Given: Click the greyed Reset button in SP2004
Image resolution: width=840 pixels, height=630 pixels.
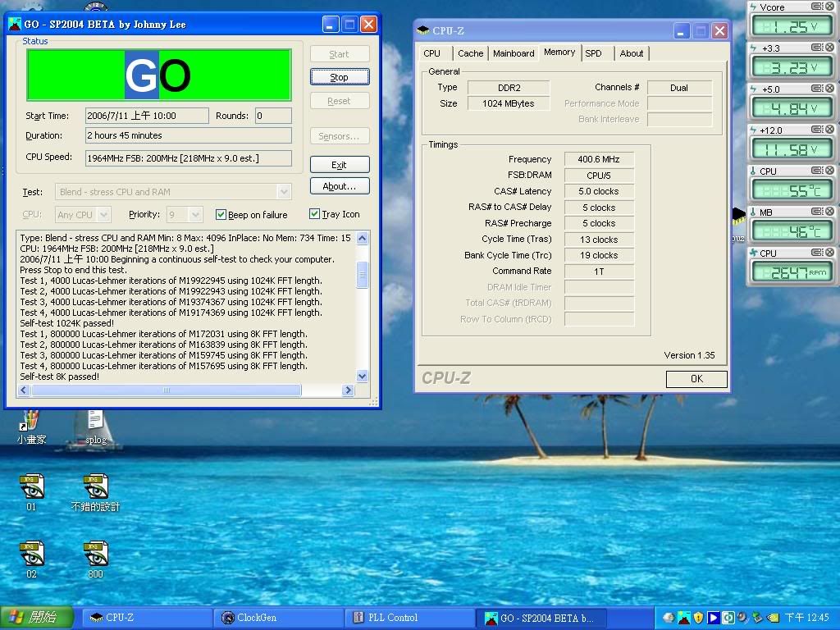Looking at the screenshot, I should tap(339, 101).
